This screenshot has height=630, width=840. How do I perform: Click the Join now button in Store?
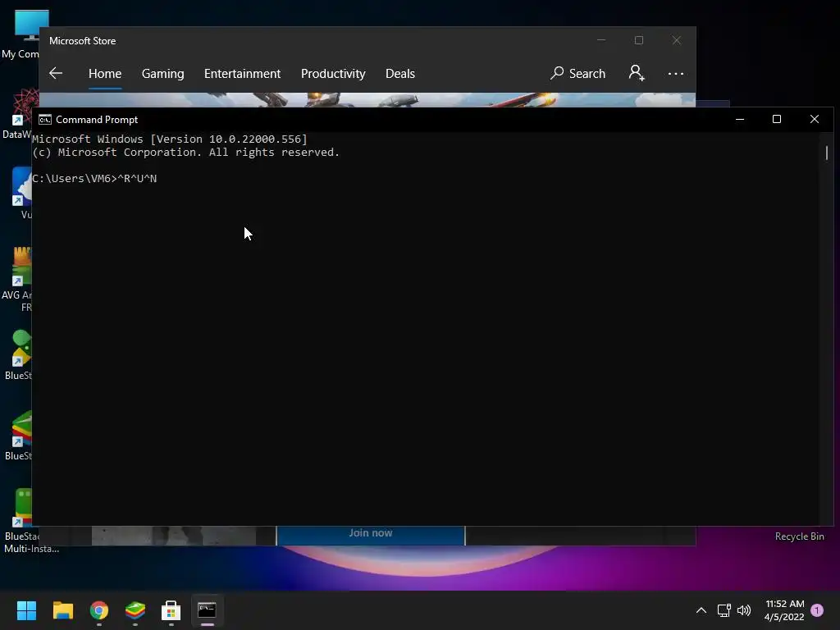[x=371, y=534]
